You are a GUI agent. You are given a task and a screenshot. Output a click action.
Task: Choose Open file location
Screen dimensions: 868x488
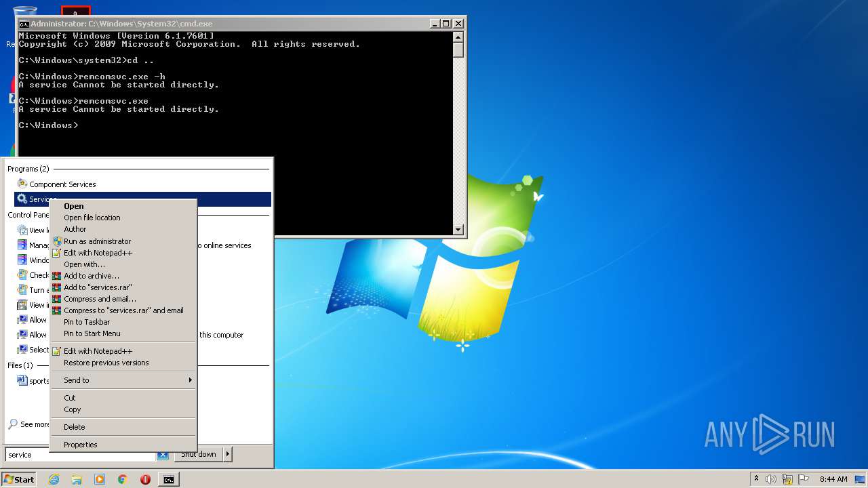[123, 218]
